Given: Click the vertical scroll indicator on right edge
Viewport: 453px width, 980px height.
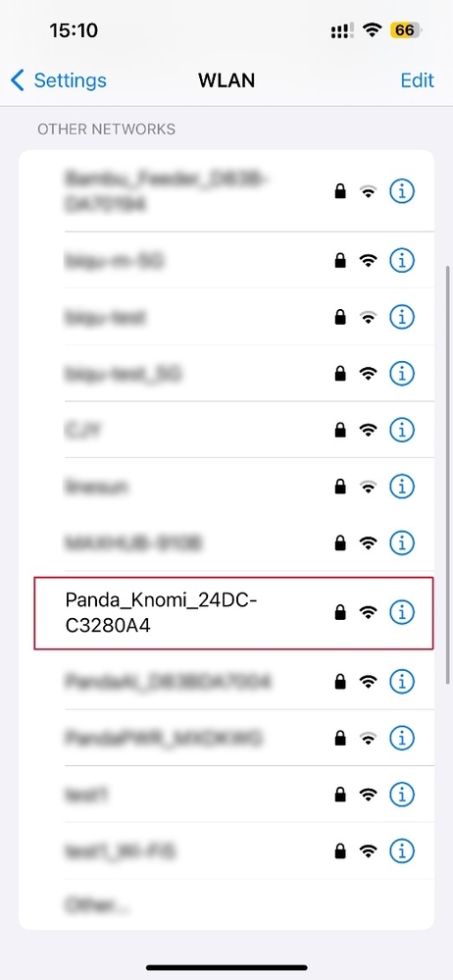Looking at the screenshot, I should (x=447, y=475).
